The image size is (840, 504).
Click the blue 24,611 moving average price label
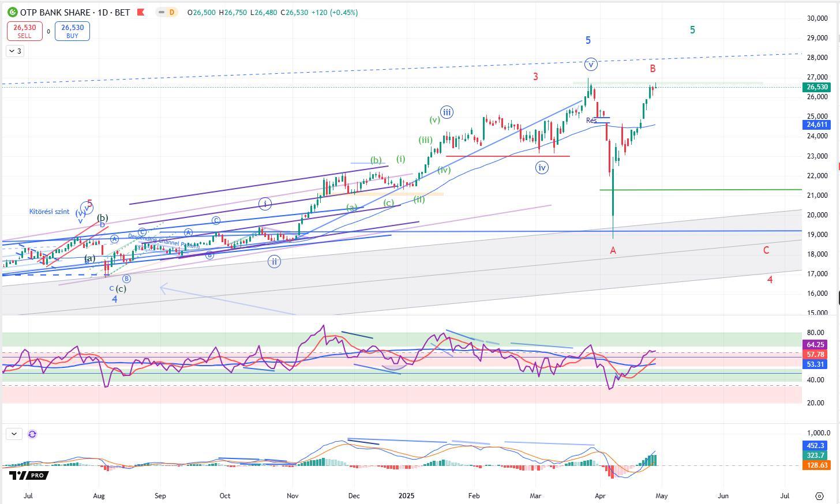click(817, 125)
